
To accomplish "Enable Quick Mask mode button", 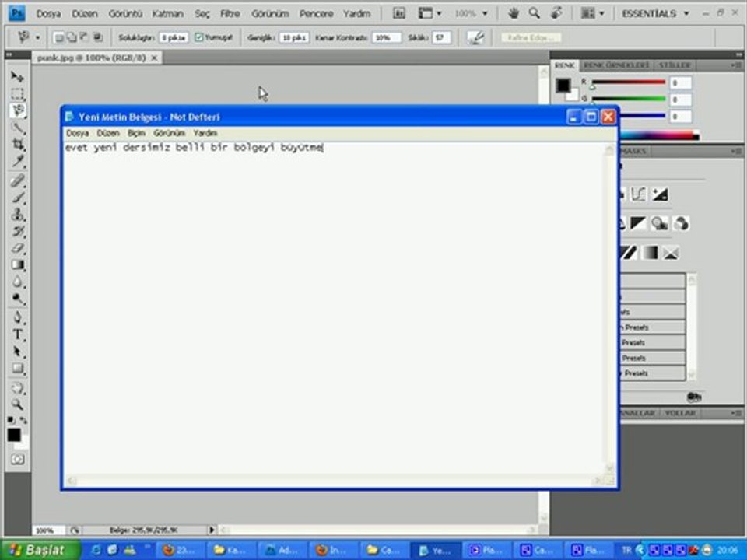I will [x=17, y=460].
